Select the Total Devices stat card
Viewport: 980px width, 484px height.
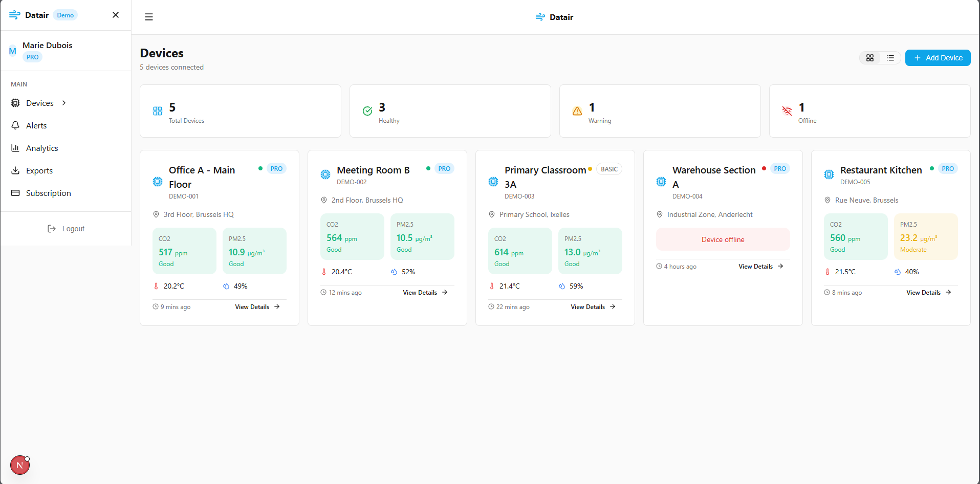pos(241,111)
